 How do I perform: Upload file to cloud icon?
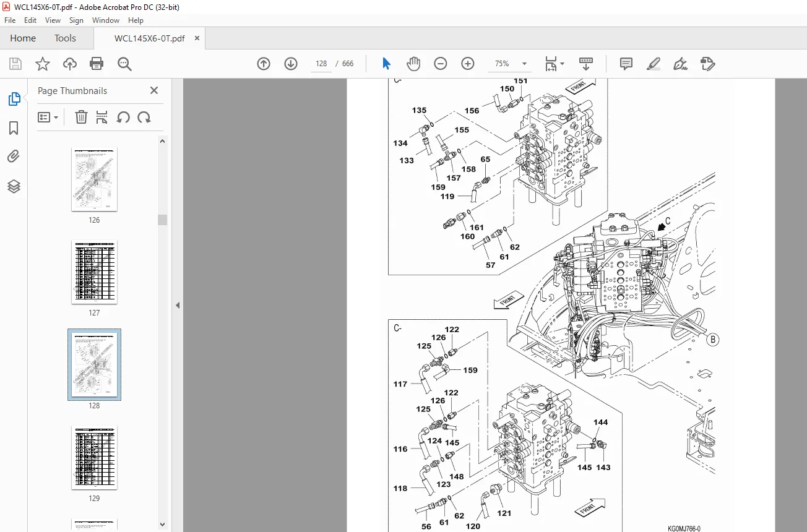pos(70,64)
